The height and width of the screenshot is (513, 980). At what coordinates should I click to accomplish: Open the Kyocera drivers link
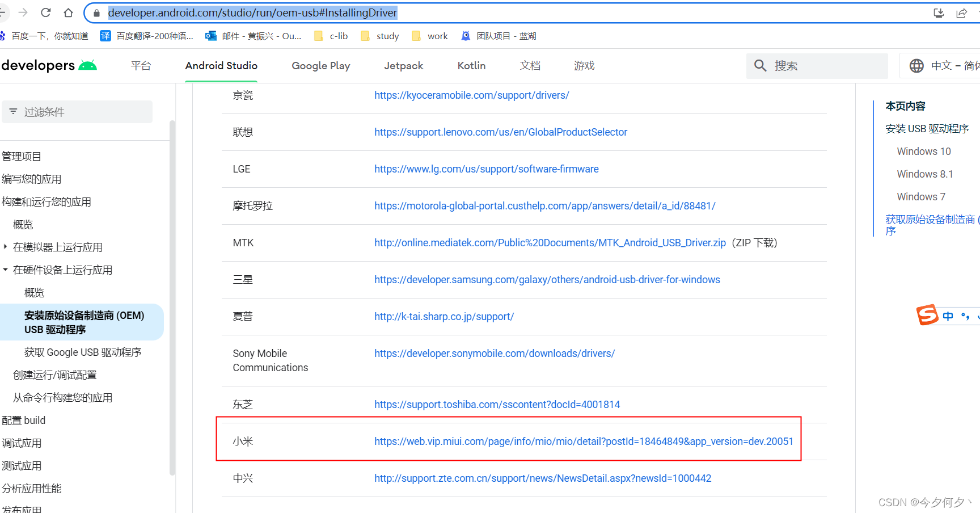pos(471,95)
